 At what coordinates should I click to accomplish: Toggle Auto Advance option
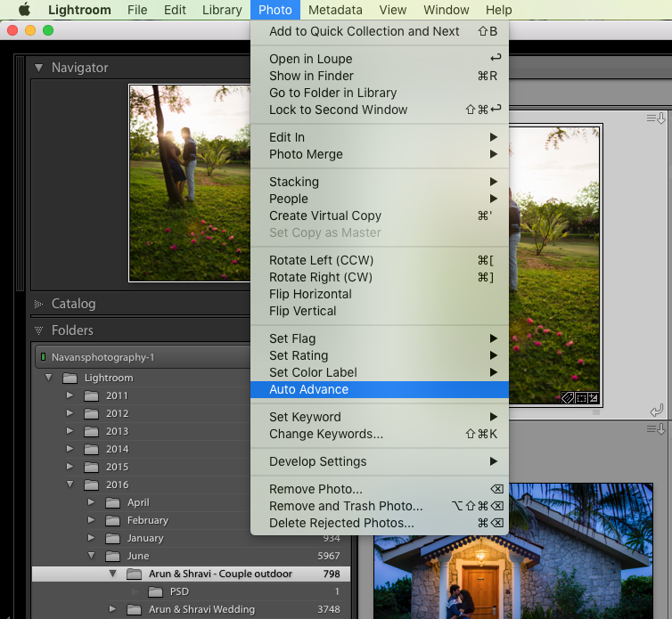tap(380, 389)
